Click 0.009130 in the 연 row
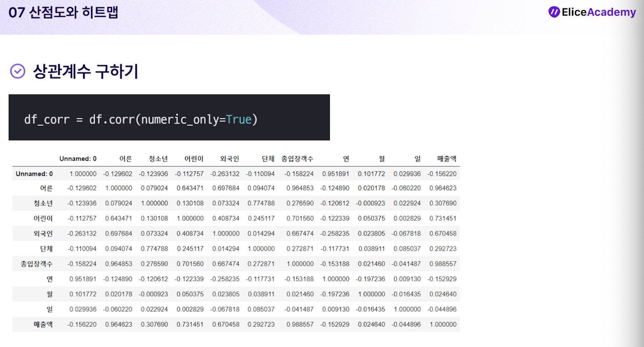 pyautogui.click(x=407, y=279)
